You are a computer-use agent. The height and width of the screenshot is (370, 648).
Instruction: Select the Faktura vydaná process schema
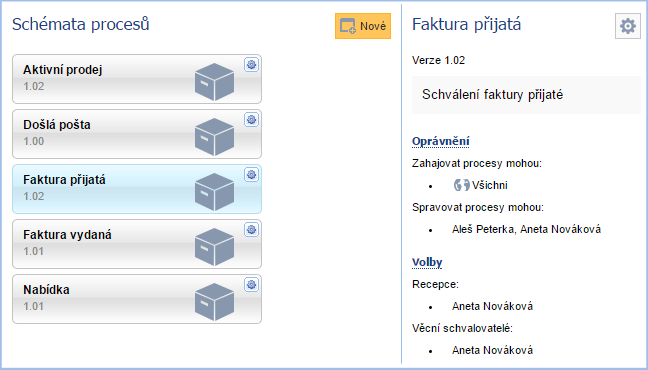tap(137, 244)
